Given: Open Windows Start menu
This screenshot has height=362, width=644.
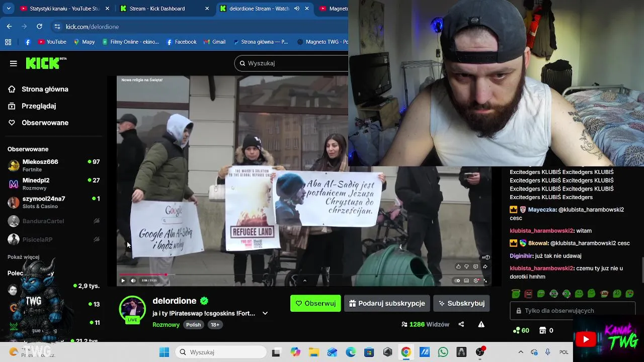Looking at the screenshot, I should pyautogui.click(x=164, y=352).
